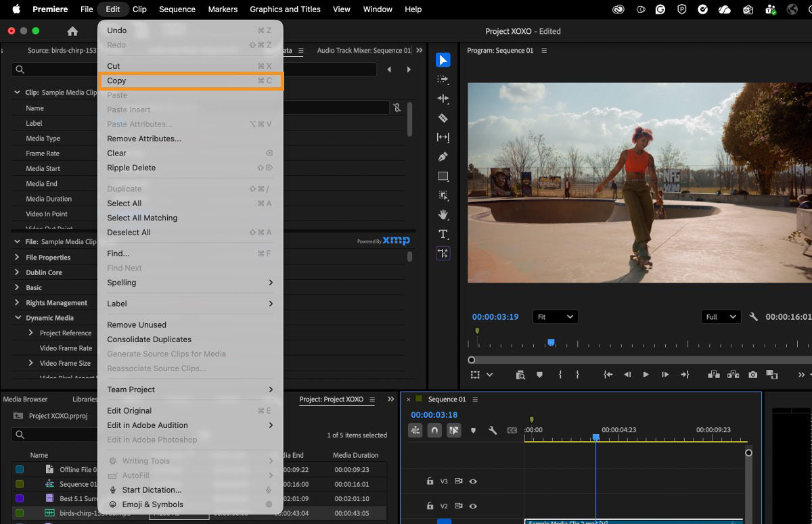Click the Mark In button
This screenshot has width=812, height=524.
(x=560, y=374)
